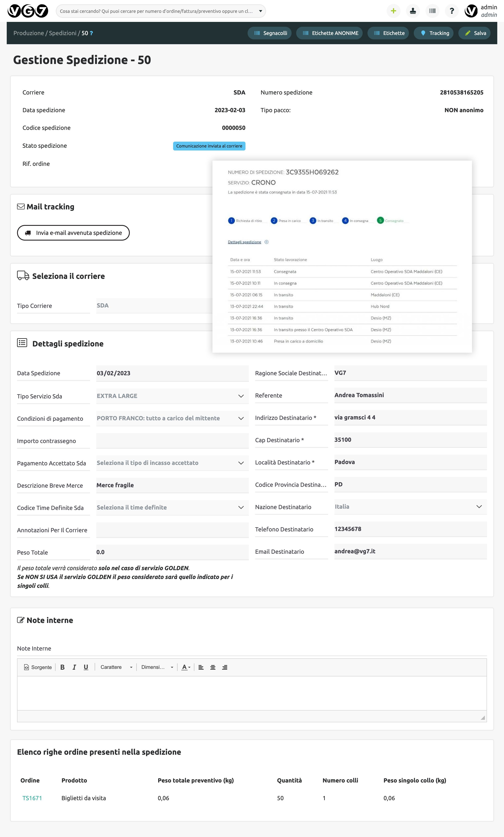This screenshot has width=504, height=837.
Task: Click the barcode icon in top bar
Action: coord(432,11)
